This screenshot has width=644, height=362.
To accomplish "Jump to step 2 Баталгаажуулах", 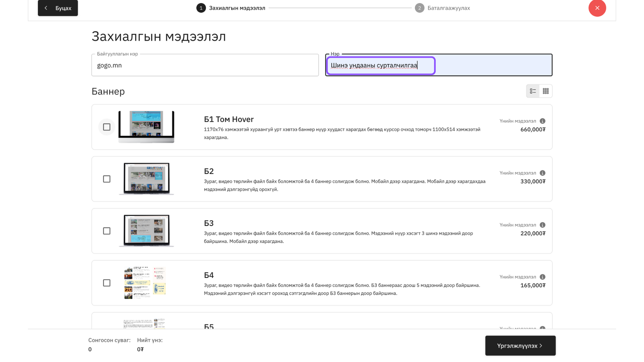I will (x=442, y=8).
